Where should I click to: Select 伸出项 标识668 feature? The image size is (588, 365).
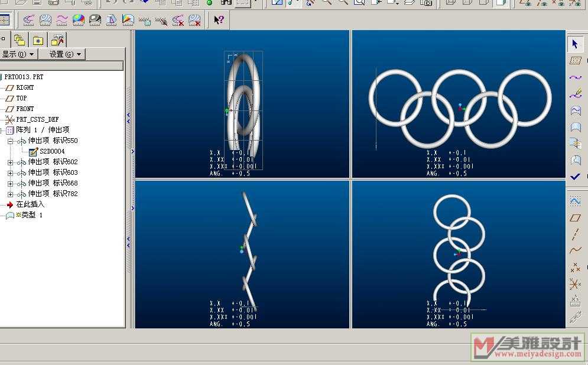click(53, 183)
